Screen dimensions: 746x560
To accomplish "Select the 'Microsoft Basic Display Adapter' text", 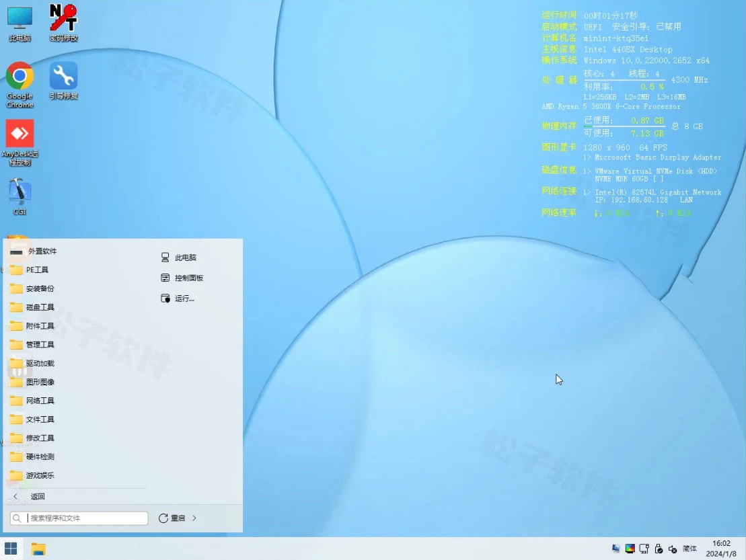I will click(658, 157).
